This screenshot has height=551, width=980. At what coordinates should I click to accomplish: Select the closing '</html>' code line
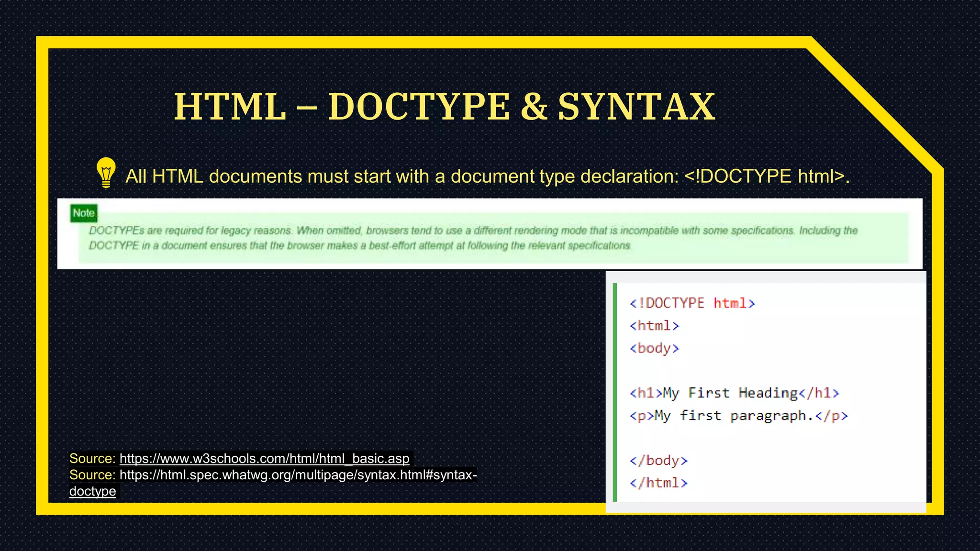point(658,483)
